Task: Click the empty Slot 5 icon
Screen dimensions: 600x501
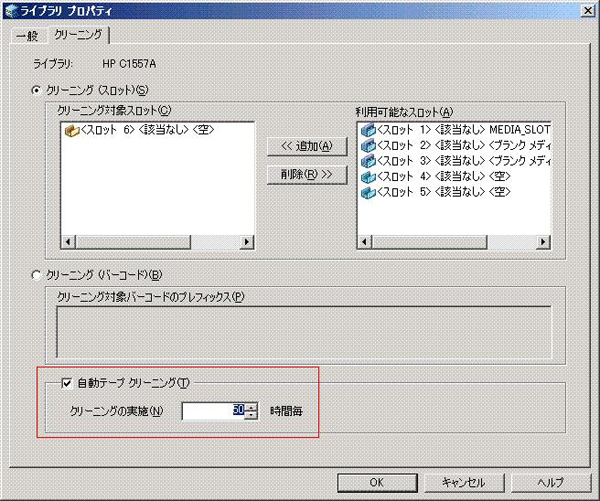Action: coord(367,191)
